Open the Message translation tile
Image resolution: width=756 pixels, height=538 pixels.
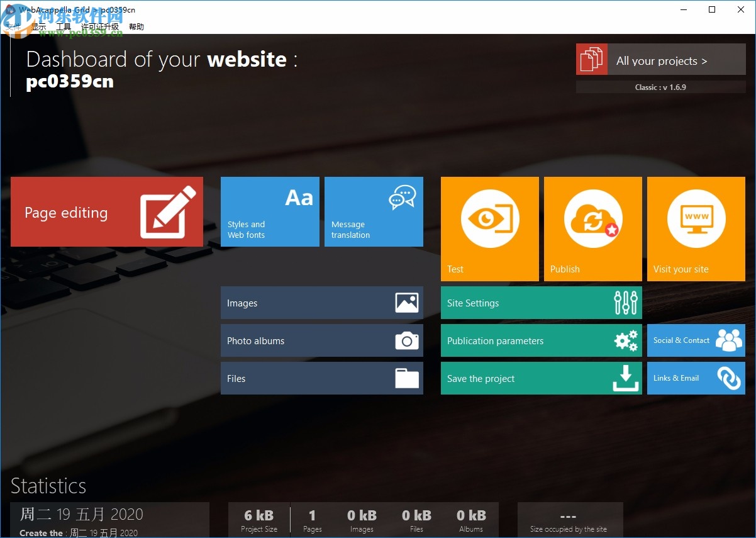pyautogui.click(x=374, y=211)
